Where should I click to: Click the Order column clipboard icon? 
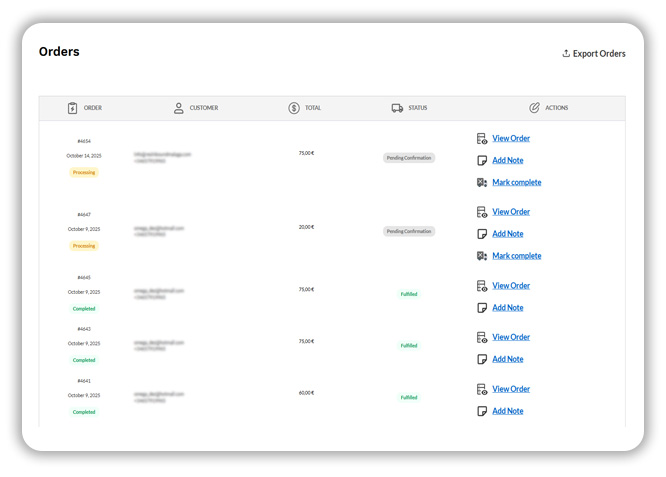pyautogui.click(x=72, y=108)
